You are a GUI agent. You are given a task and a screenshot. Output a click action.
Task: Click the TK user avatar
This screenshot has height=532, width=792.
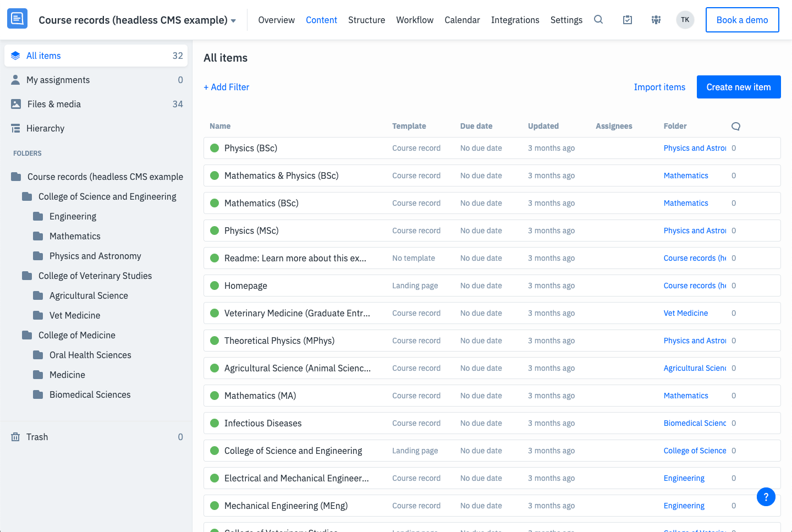click(685, 20)
